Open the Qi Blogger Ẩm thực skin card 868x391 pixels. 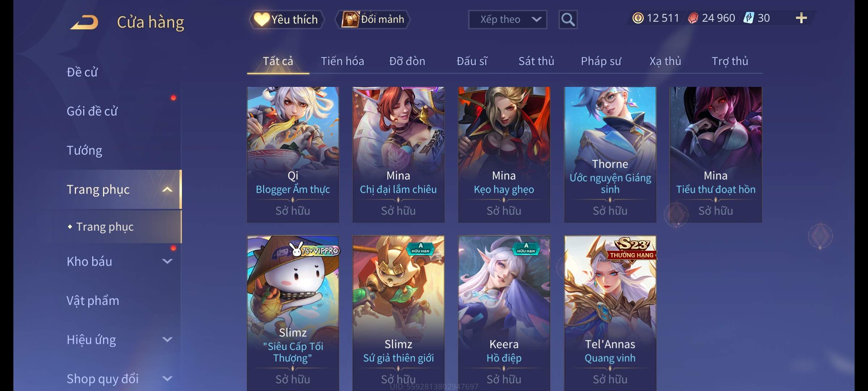pos(293,155)
